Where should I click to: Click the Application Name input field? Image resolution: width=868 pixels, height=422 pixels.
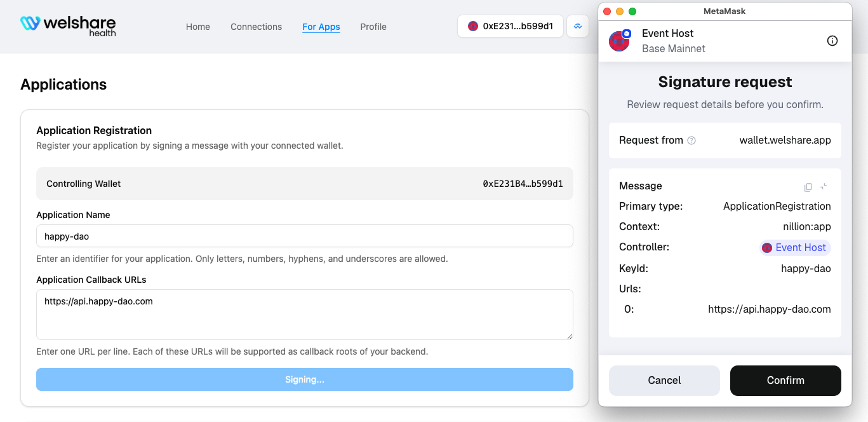305,236
